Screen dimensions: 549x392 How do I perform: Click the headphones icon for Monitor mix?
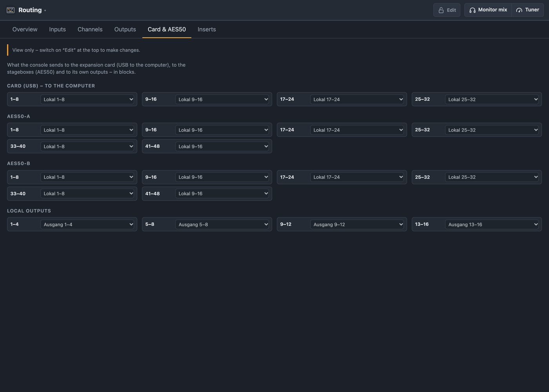pos(473,10)
